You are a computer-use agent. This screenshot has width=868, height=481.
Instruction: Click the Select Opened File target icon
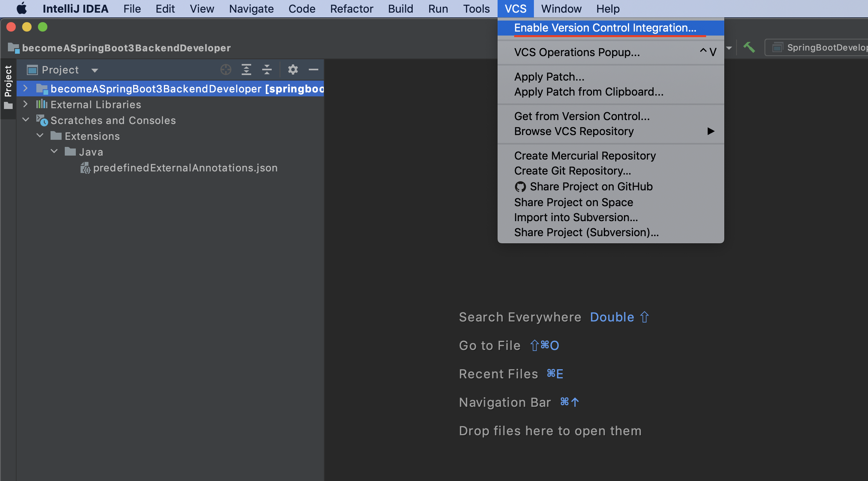coord(226,70)
